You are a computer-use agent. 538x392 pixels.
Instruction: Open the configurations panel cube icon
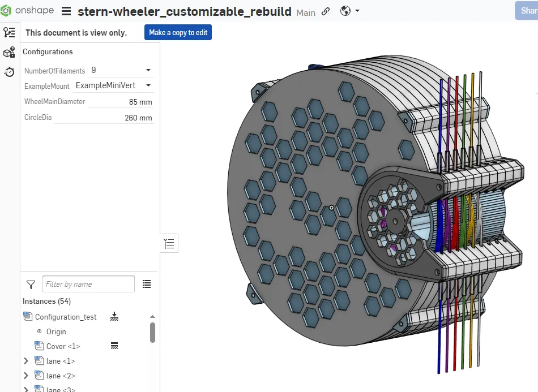[9, 53]
